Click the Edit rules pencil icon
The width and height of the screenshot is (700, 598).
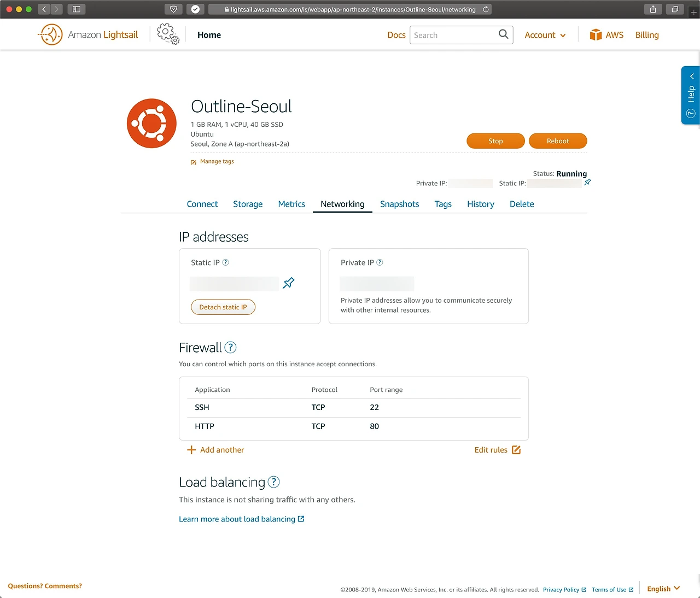516,450
